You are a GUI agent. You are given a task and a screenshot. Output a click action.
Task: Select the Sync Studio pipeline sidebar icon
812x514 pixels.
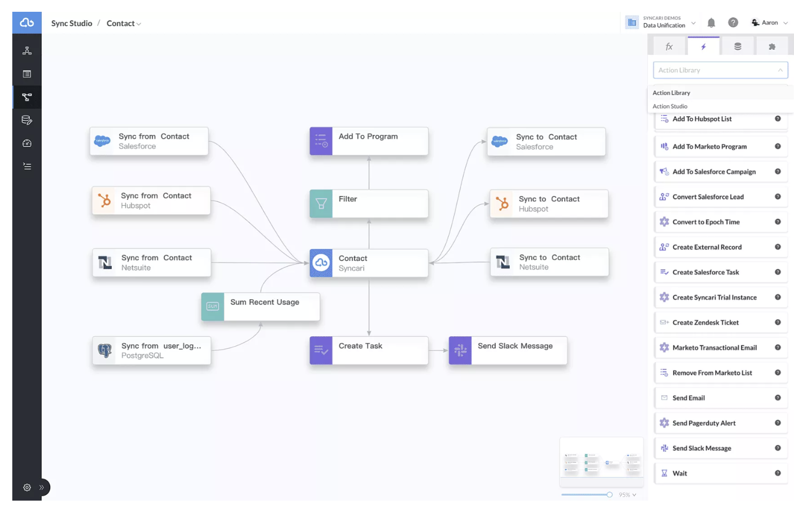tap(27, 97)
